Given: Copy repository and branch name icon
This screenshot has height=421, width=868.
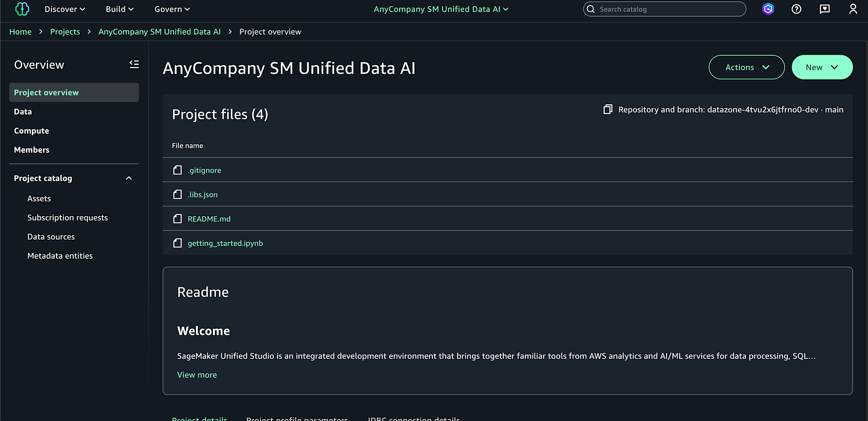Looking at the screenshot, I should click(608, 109).
